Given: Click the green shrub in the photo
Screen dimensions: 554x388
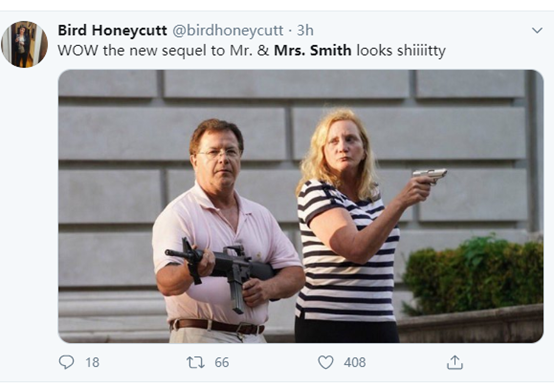Looking at the screenshot, I should 473,276.
